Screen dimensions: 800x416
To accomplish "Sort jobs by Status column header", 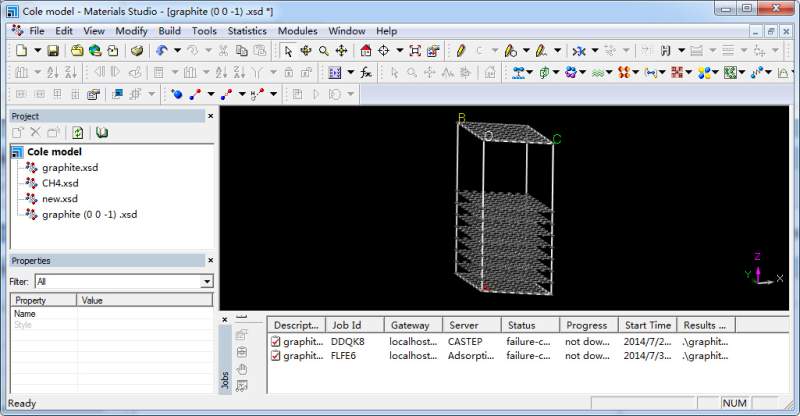I will [x=530, y=325].
